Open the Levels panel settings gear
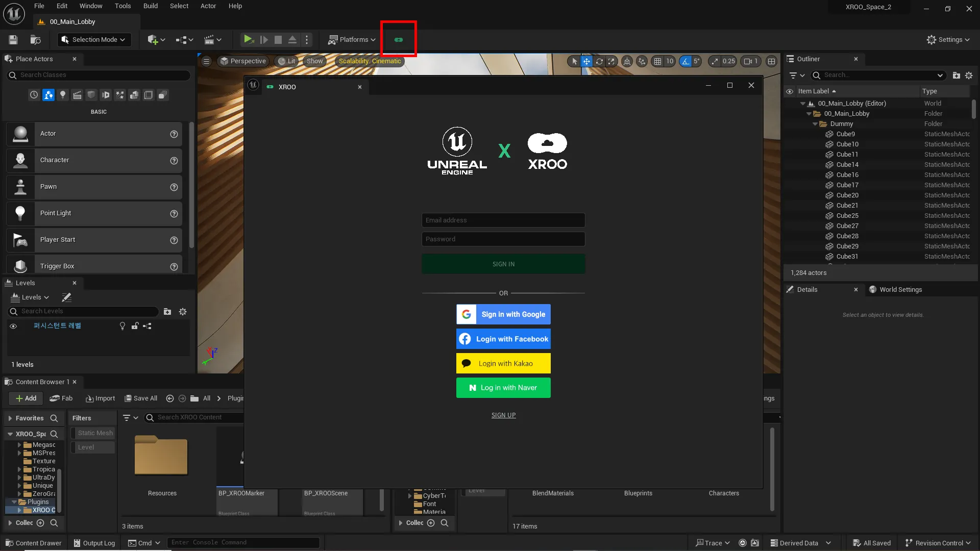This screenshot has width=980, height=551. point(183,312)
